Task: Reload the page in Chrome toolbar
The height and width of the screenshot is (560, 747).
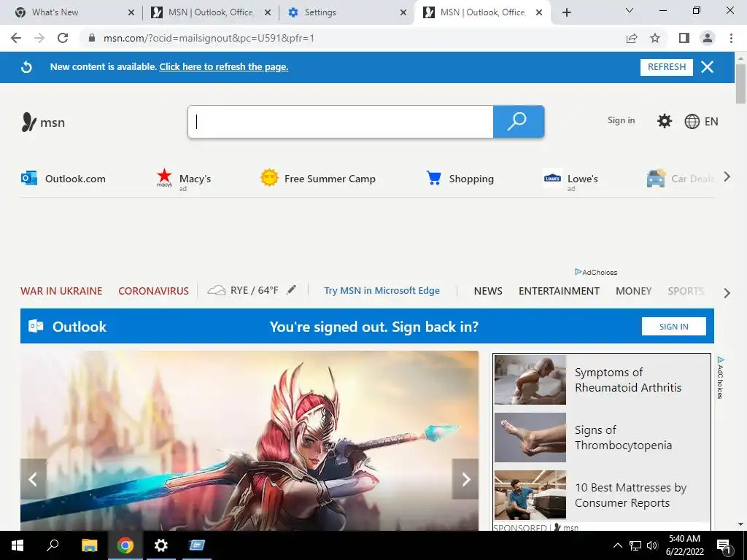Action: coord(63,38)
